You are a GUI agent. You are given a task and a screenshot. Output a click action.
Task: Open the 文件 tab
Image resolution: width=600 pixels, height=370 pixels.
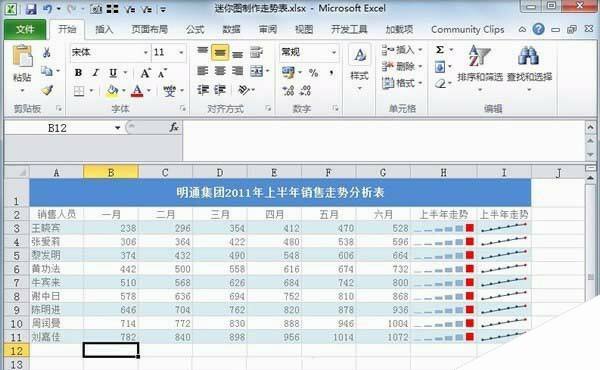click(25, 29)
